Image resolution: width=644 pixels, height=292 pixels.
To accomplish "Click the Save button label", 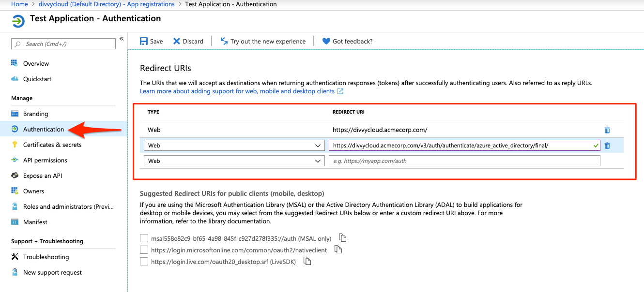I will (156, 41).
